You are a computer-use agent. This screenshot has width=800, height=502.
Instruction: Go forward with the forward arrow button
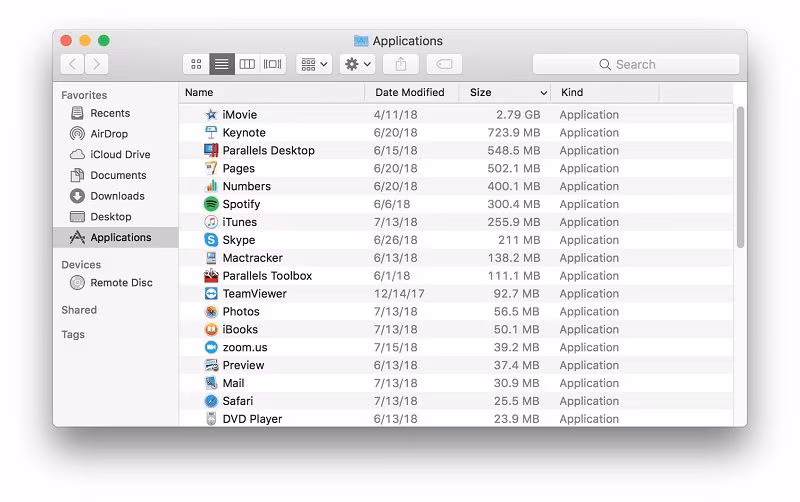(96, 64)
